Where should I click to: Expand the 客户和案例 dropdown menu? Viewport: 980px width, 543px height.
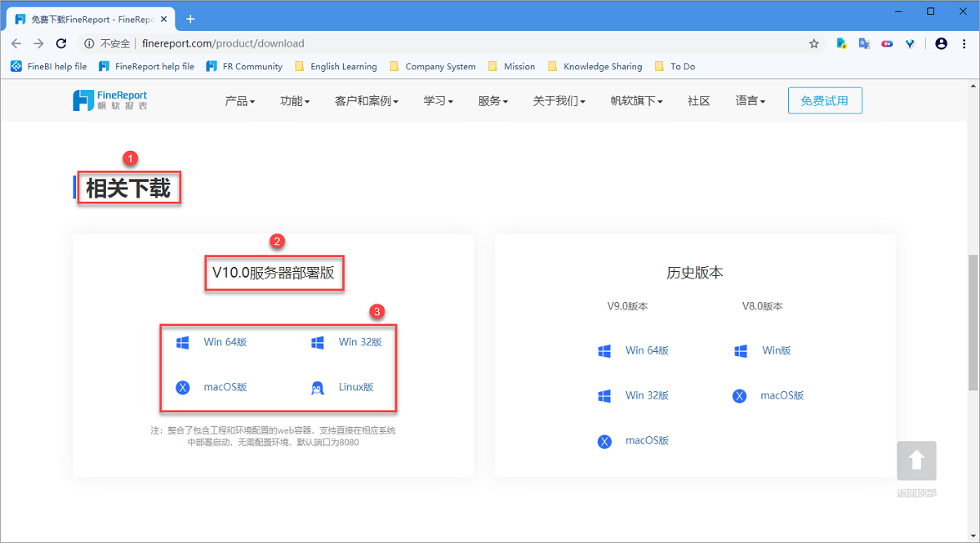366,101
